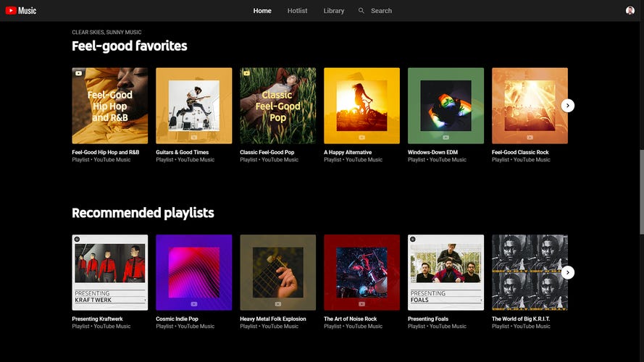Image resolution: width=644 pixels, height=362 pixels.
Task: Open the Windows-Down EDM playlist cover
Action: coord(446,106)
